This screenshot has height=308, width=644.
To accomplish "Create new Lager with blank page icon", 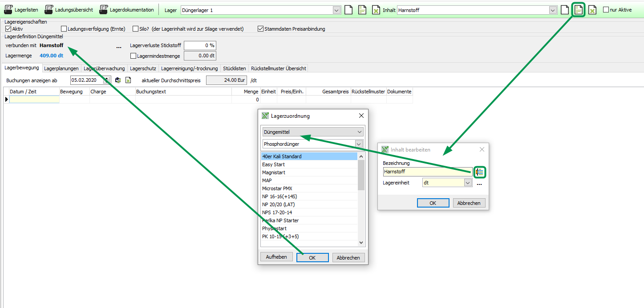I will pyautogui.click(x=349, y=10).
